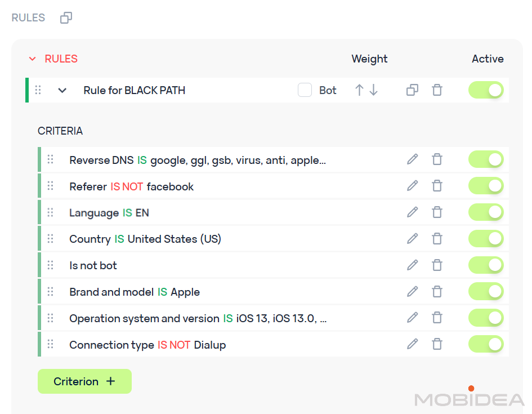Screen dimensions: 532x414
Task: Disable the Rule for BLACK PATH toggle
Action: [x=486, y=90]
